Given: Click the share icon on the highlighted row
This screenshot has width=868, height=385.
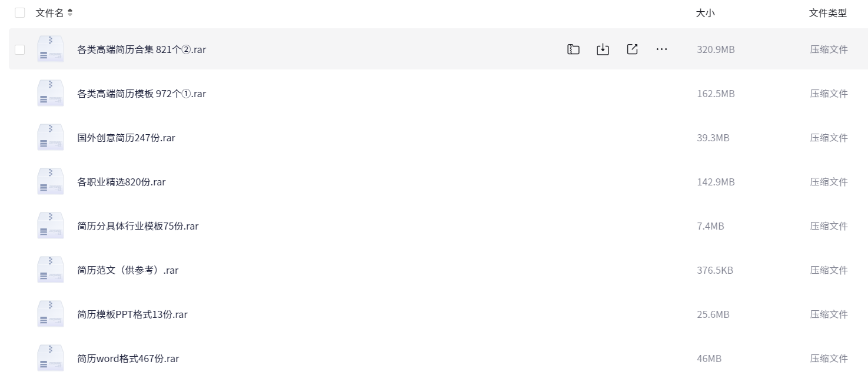Looking at the screenshot, I should click(x=632, y=49).
